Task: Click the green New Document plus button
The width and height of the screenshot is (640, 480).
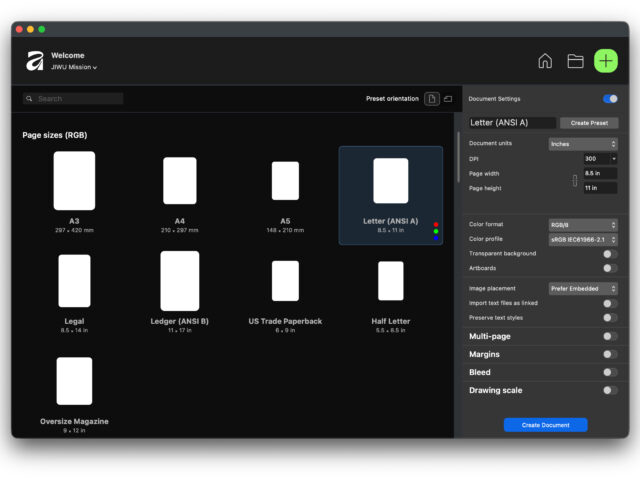Action: [x=606, y=61]
